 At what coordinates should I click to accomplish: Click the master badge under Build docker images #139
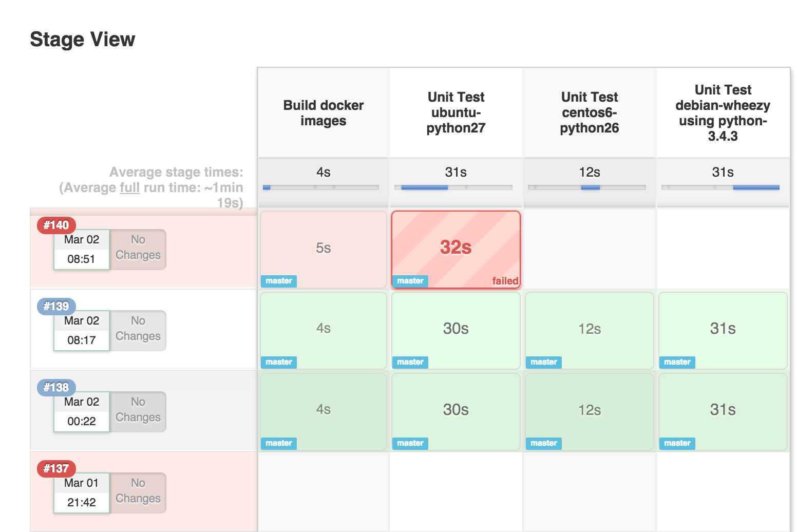click(x=278, y=362)
